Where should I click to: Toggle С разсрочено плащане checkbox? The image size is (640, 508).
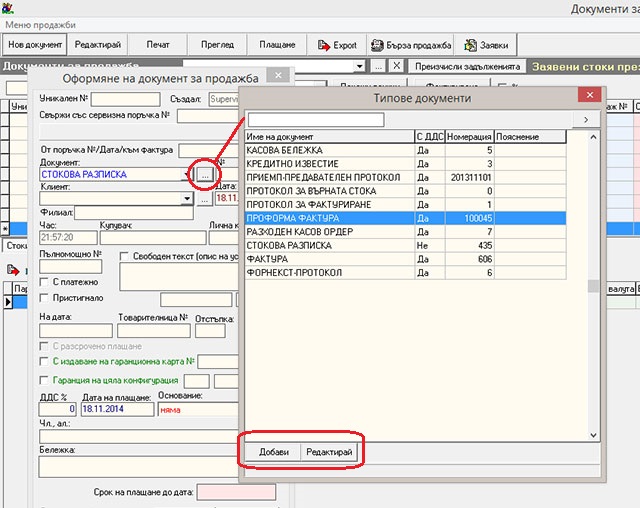(x=44, y=346)
